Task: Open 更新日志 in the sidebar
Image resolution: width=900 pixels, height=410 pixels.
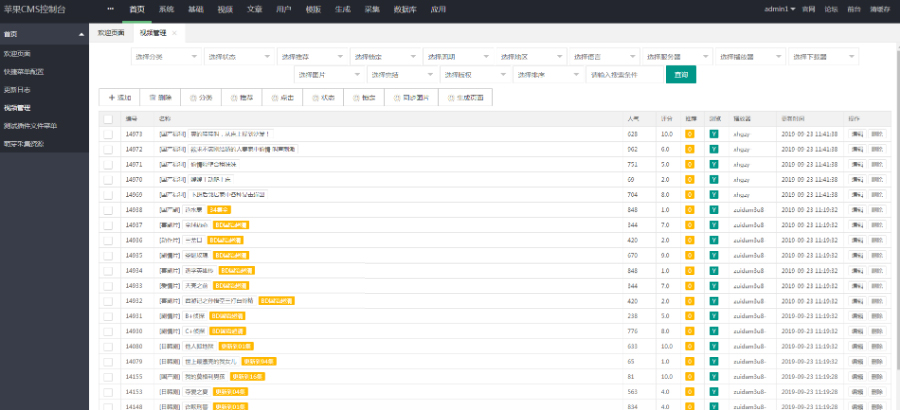Action: [17, 90]
